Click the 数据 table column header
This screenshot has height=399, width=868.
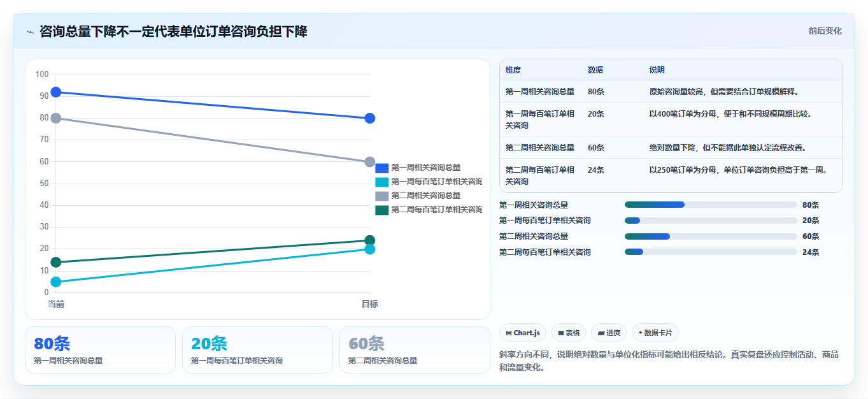tap(595, 70)
